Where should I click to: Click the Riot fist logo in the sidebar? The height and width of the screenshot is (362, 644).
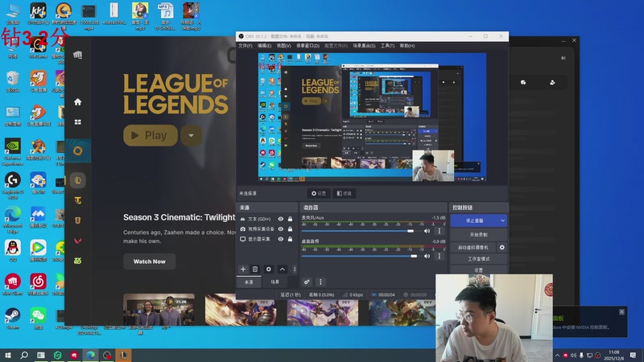point(77,55)
